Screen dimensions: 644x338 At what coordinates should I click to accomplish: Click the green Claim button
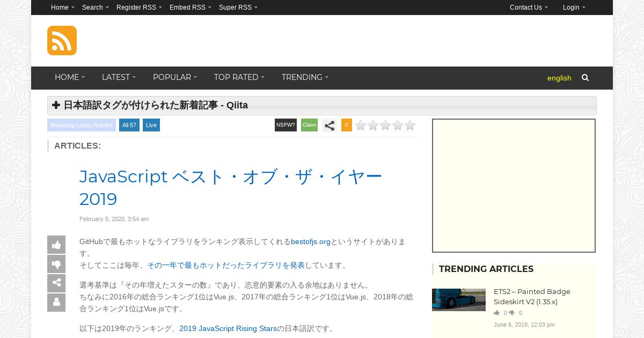(309, 125)
